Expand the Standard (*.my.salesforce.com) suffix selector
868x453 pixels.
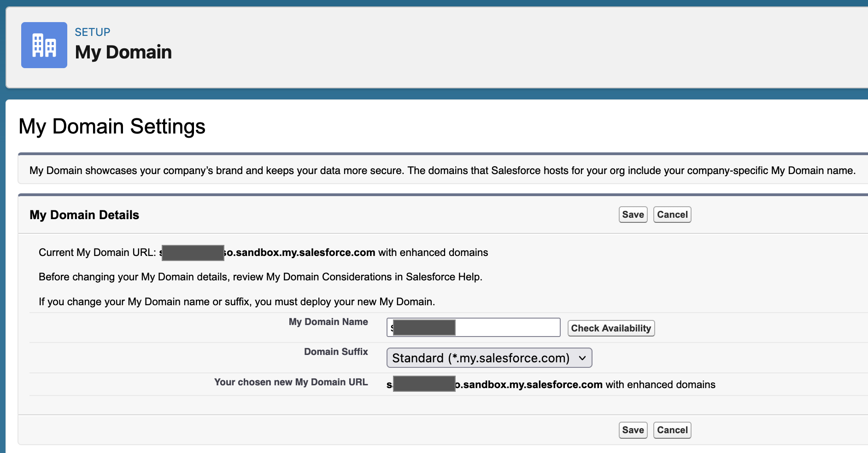point(488,358)
